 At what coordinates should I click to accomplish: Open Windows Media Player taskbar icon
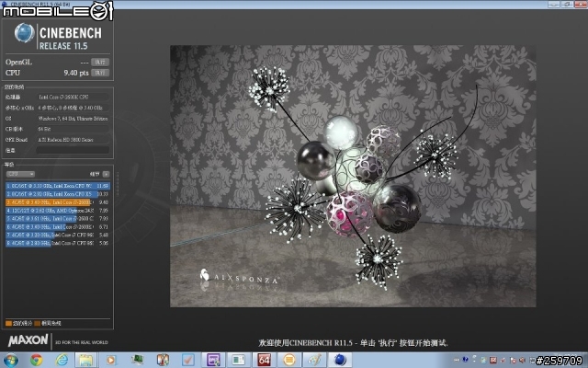(x=111, y=360)
